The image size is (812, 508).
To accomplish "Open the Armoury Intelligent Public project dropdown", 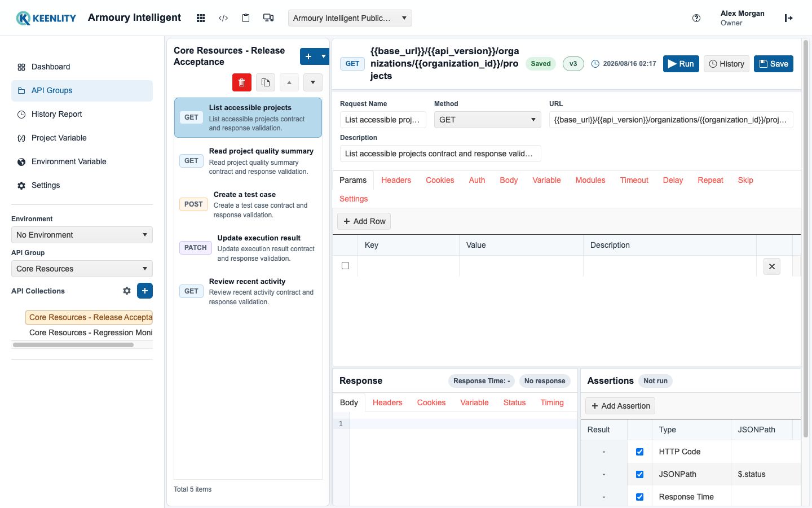I will [x=350, y=18].
